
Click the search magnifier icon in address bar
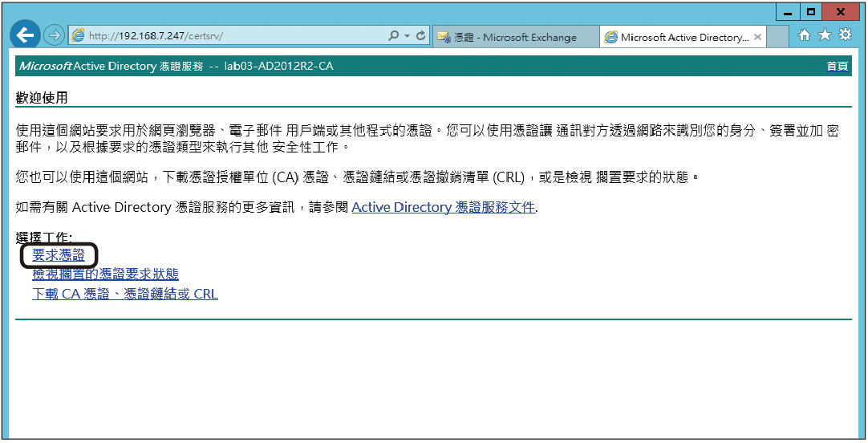[393, 36]
